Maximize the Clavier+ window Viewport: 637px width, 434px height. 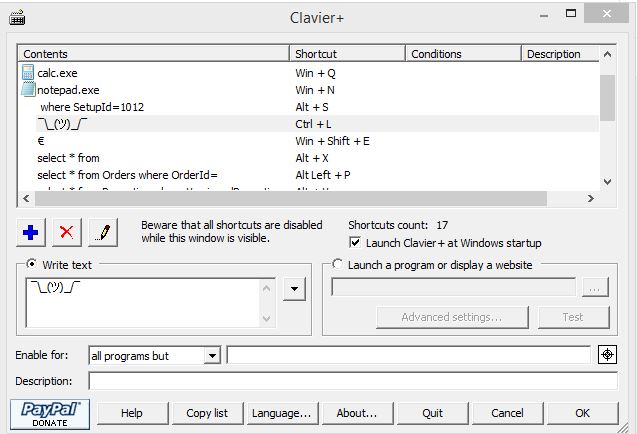click(571, 14)
